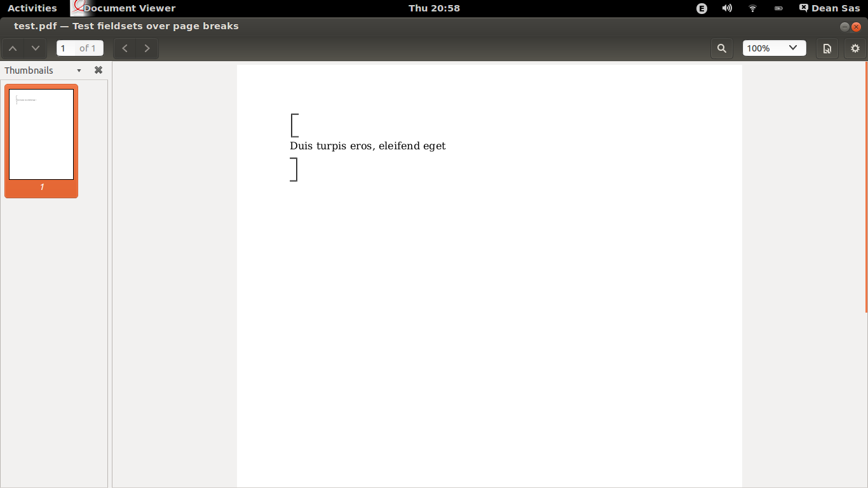The width and height of the screenshot is (868, 488).
Task: Close the Thumbnails sidebar
Action: click(x=98, y=71)
